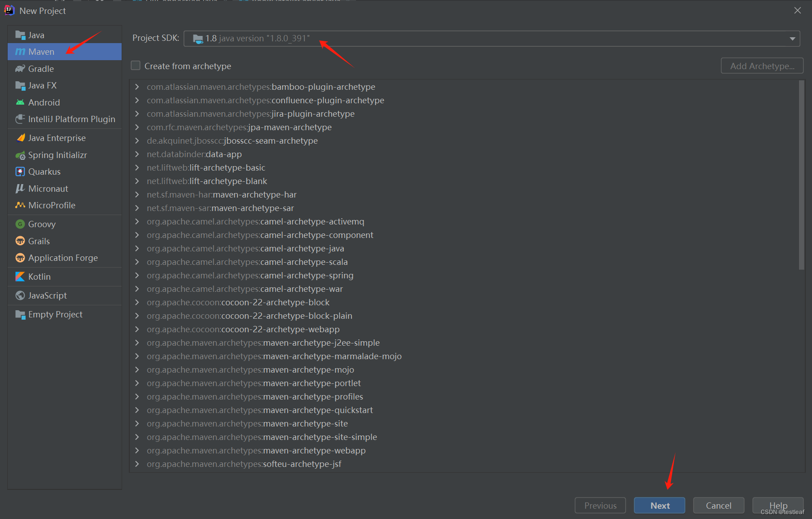Expand jira-plugin-archetype entry

coord(137,114)
